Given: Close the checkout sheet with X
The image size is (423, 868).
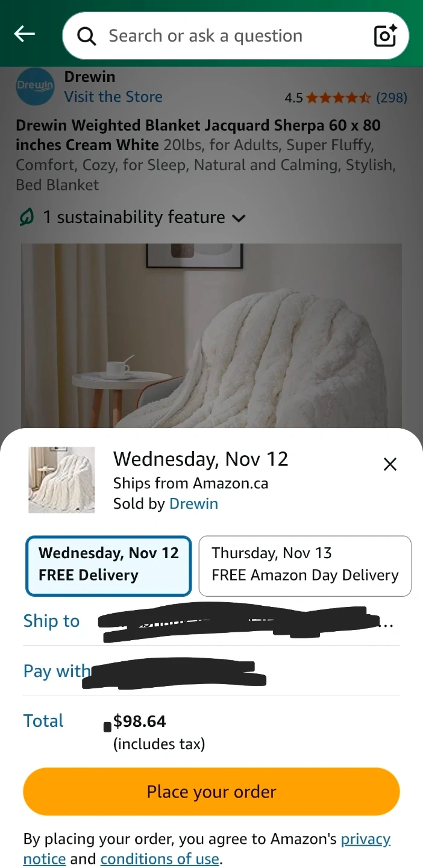Looking at the screenshot, I should tap(390, 464).
